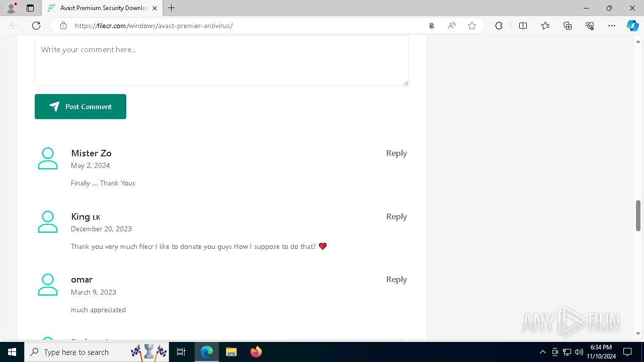The height and width of the screenshot is (362, 644).
Task: Click the "much appreciated" comment text
Action: pyautogui.click(x=98, y=310)
